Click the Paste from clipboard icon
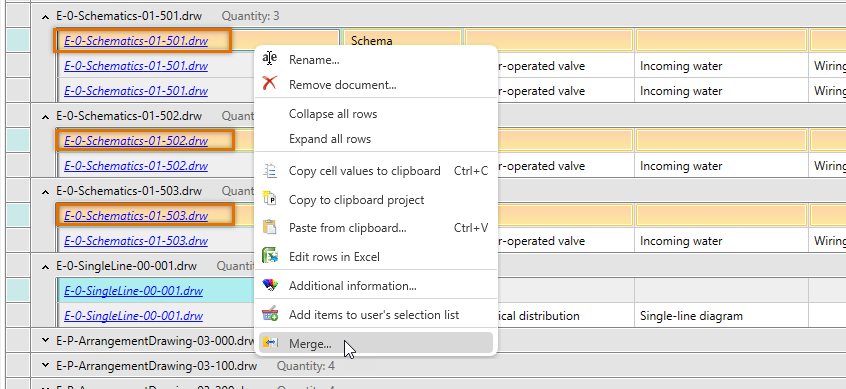The width and height of the screenshot is (846, 389). coord(269,228)
